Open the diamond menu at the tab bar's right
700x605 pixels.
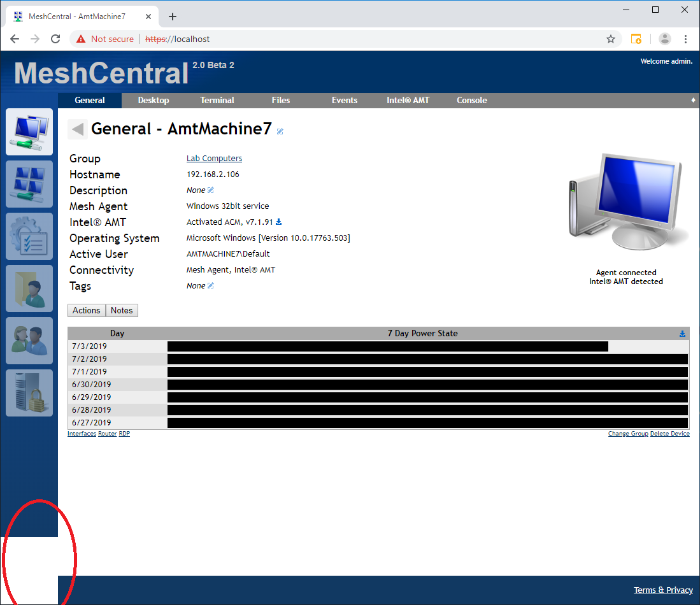point(692,100)
